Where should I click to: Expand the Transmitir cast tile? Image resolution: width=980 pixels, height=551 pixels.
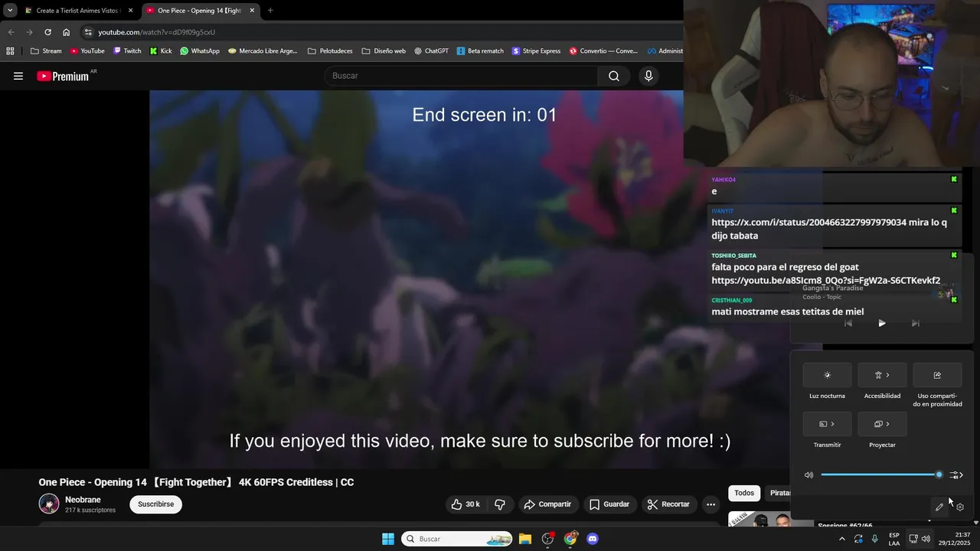tap(827, 424)
